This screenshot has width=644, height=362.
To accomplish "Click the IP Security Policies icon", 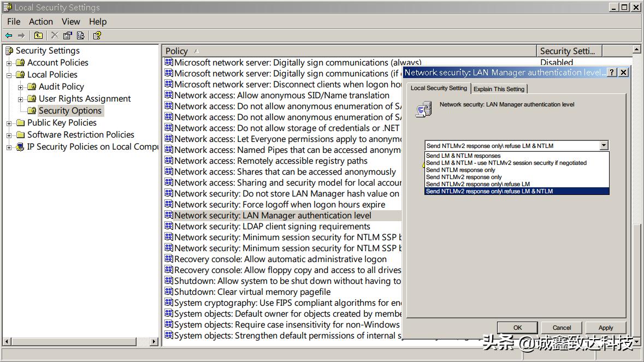I will tap(20, 147).
